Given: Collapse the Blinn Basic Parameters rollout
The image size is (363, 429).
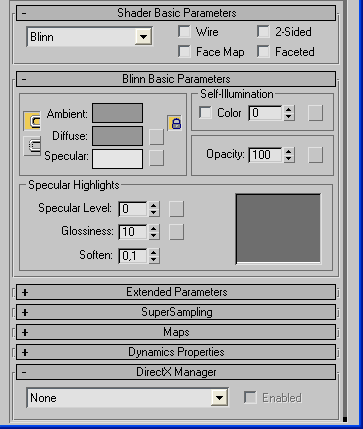Looking at the screenshot, I should coord(176,79).
